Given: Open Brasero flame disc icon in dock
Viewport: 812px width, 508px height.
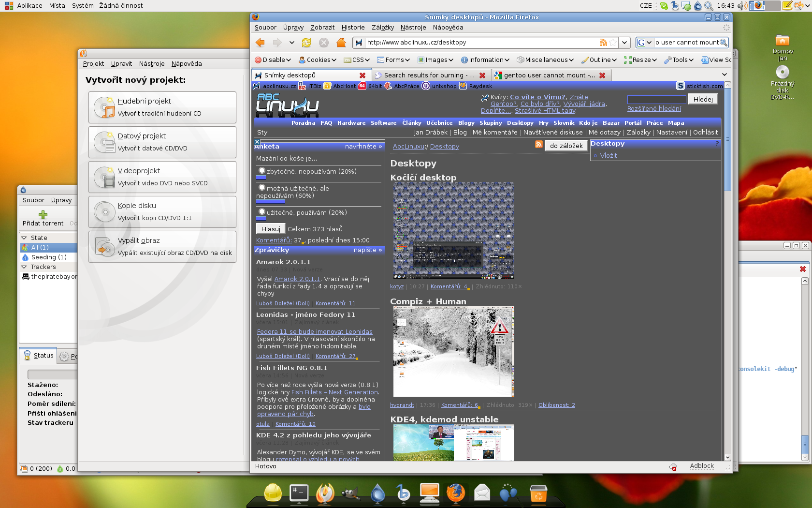Looking at the screenshot, I should pos(325,493).
